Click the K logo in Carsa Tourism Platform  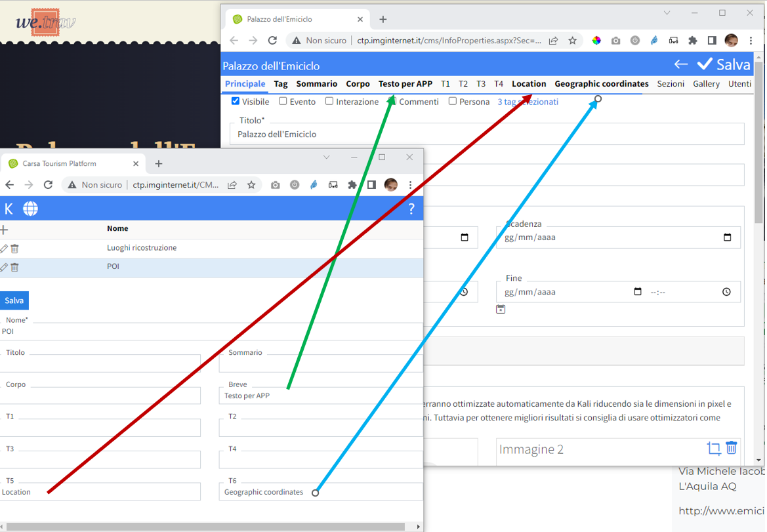pos(9,209)
